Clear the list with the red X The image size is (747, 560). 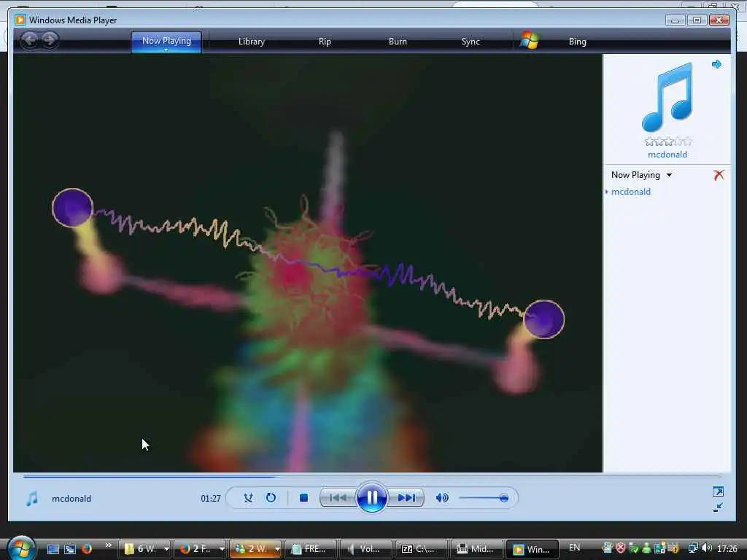click(719, 175)
